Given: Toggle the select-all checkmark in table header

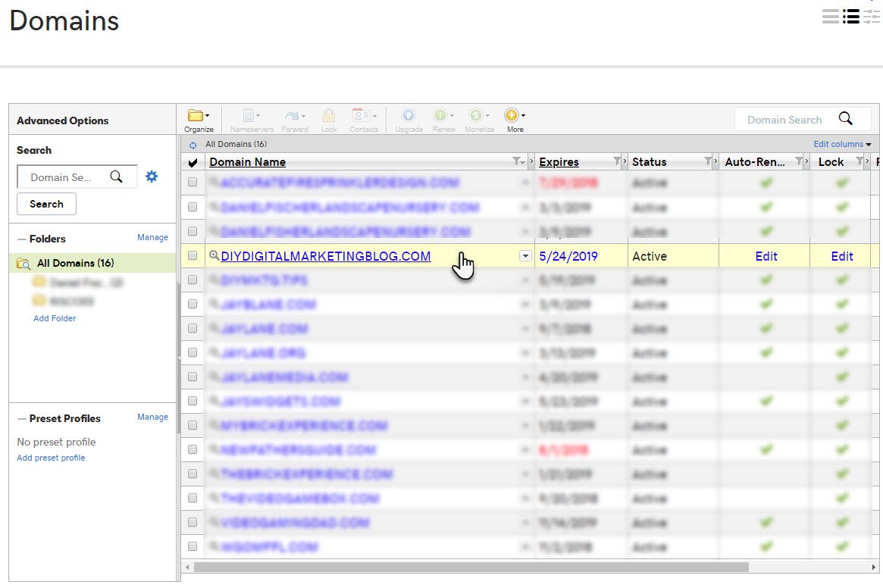Looking at the screenshot, I should click(193, 162).
